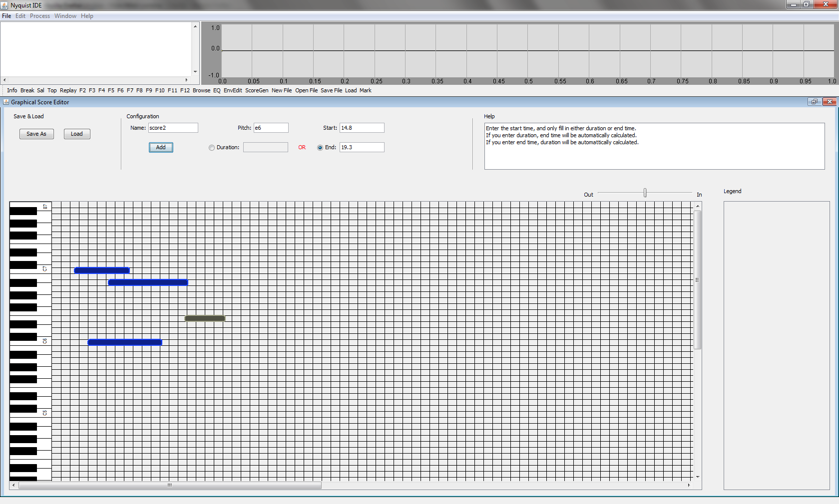
Task: Open the EQ editor from toolbar
Action: (217, 90)
